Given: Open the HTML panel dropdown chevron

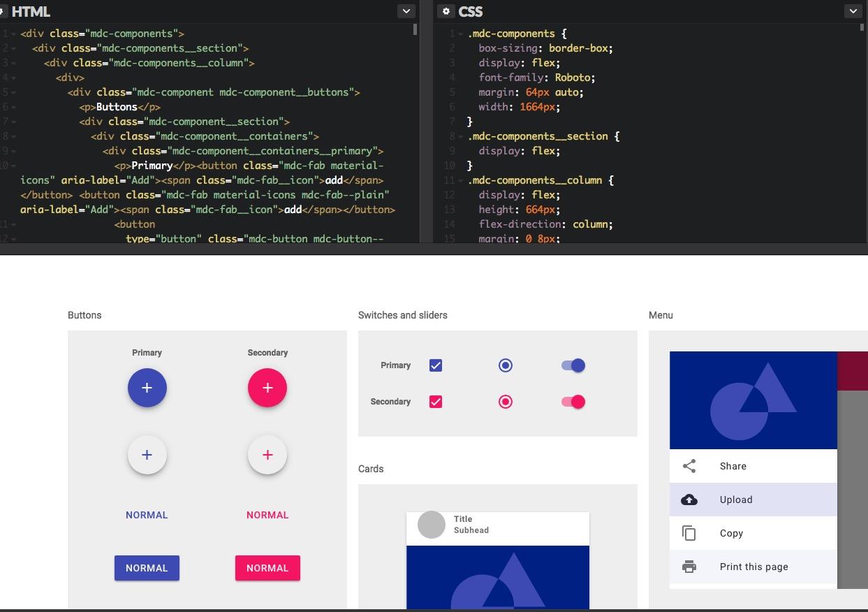Looking at the screenshot, I should click(406, 11).
